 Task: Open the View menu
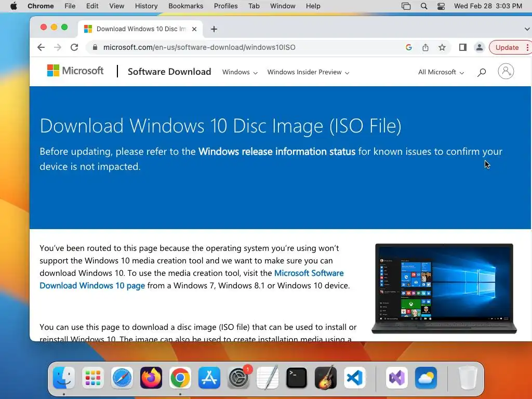coord(116,6)
